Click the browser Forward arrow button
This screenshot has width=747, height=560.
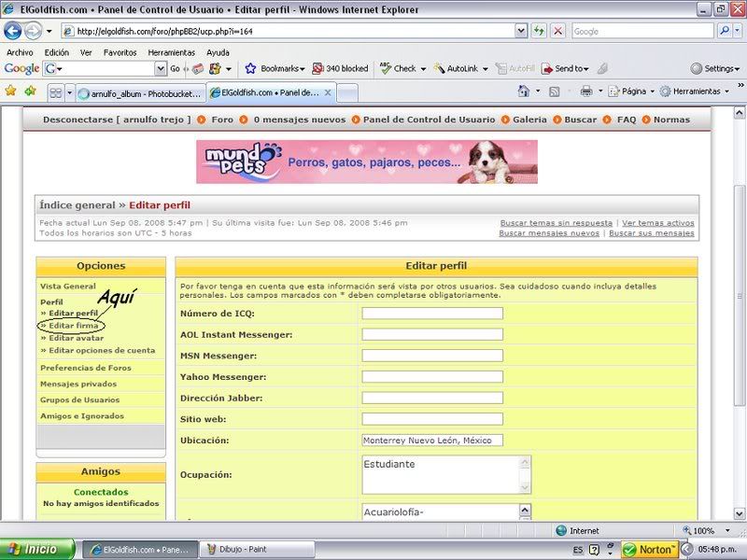33,31
